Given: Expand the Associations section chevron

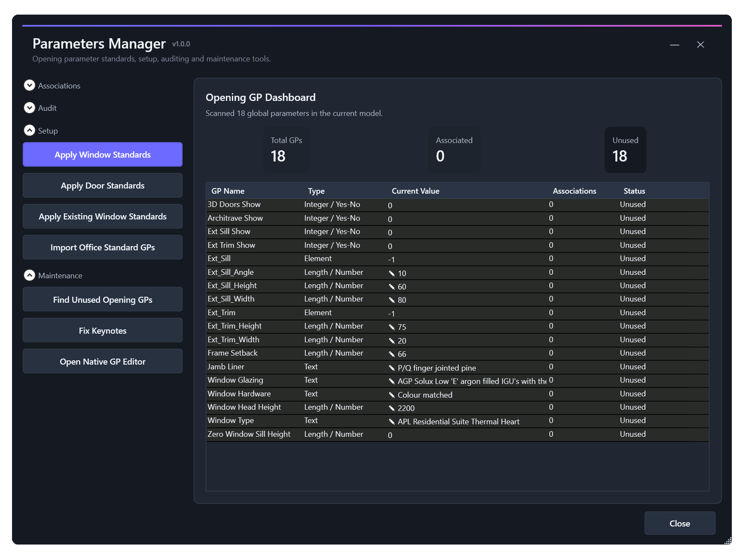Looking at the screenshot, I should 29,85.
